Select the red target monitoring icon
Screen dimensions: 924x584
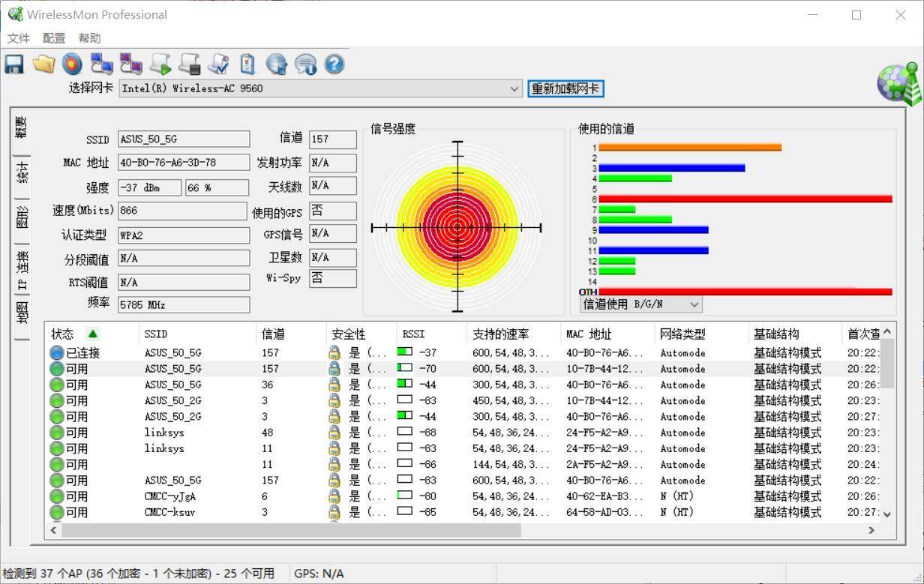pyautogui.click(x=72, y=64)
